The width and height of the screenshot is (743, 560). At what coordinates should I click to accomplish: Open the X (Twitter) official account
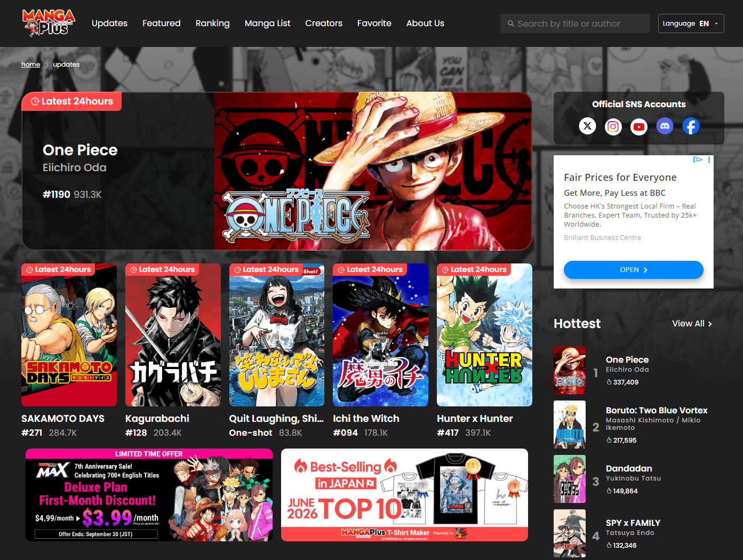pos(587,126)
